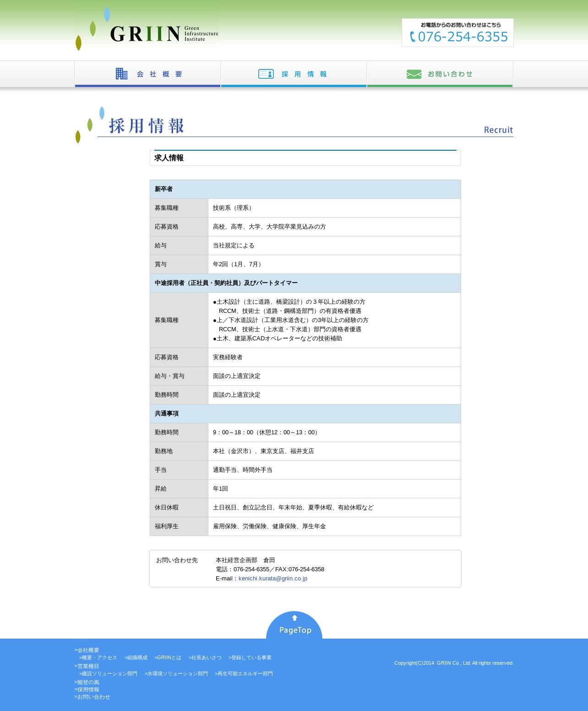Click the 通勤手当、時間外手当 cell
This screenshot has height=711, width=588.
tap(334, 470)
